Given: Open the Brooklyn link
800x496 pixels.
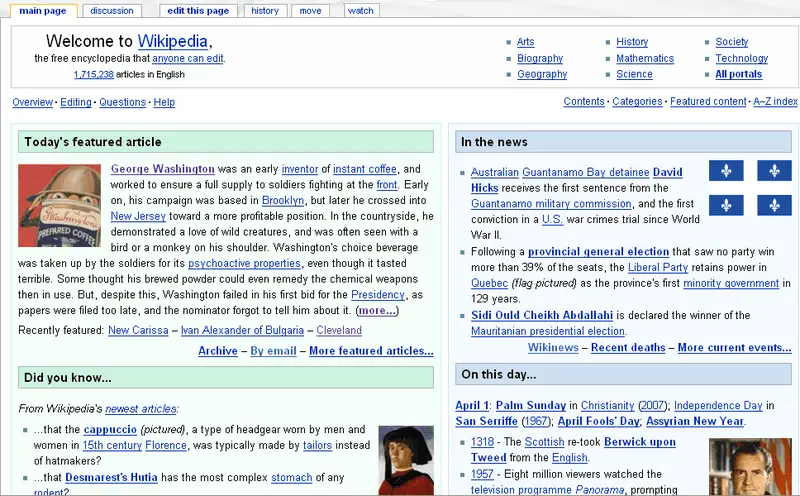Looking at the screenshot, I should (x=283, y=201).
